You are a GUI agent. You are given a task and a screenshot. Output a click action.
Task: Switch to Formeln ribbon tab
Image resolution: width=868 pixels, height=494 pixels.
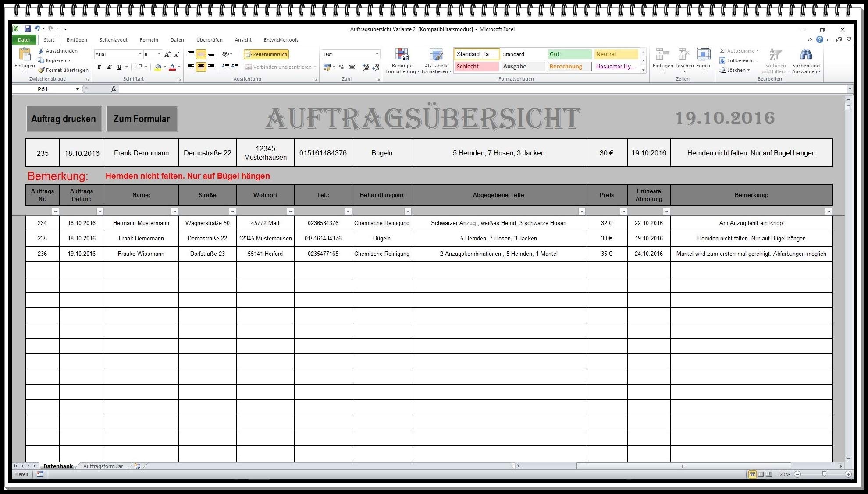click(149, 40)
